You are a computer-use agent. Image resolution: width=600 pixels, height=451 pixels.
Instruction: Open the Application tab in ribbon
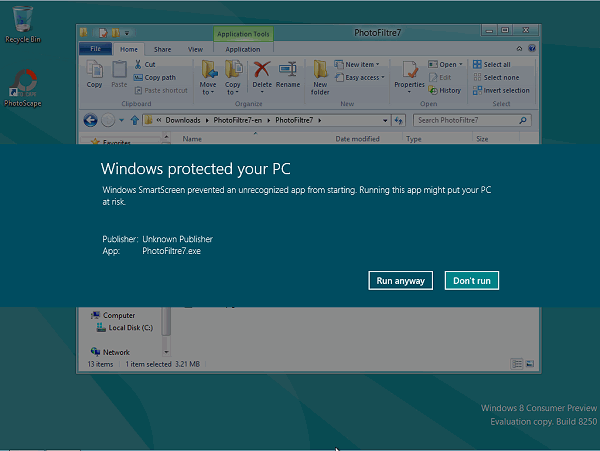243,49
